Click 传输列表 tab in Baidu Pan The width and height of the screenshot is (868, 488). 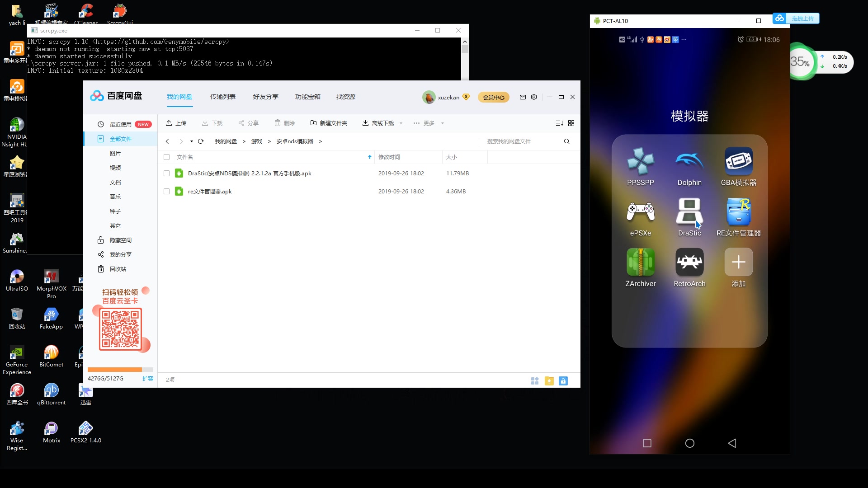pyautogui.click(x=223, y=97)
